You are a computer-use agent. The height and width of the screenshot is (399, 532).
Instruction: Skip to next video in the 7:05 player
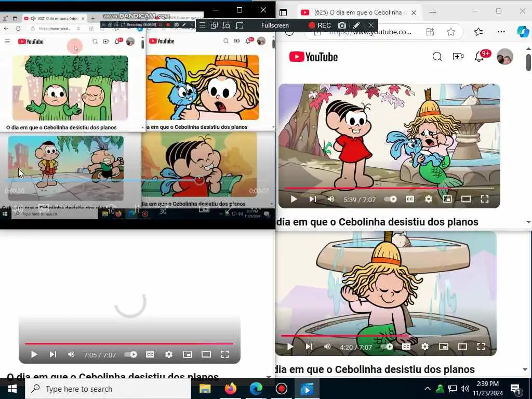pyautogui.click(x=52, y=354)
